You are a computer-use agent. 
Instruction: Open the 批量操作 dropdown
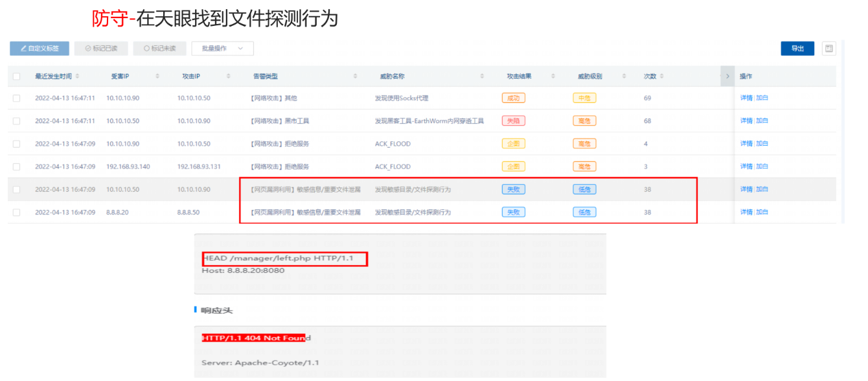click(222, 49)
